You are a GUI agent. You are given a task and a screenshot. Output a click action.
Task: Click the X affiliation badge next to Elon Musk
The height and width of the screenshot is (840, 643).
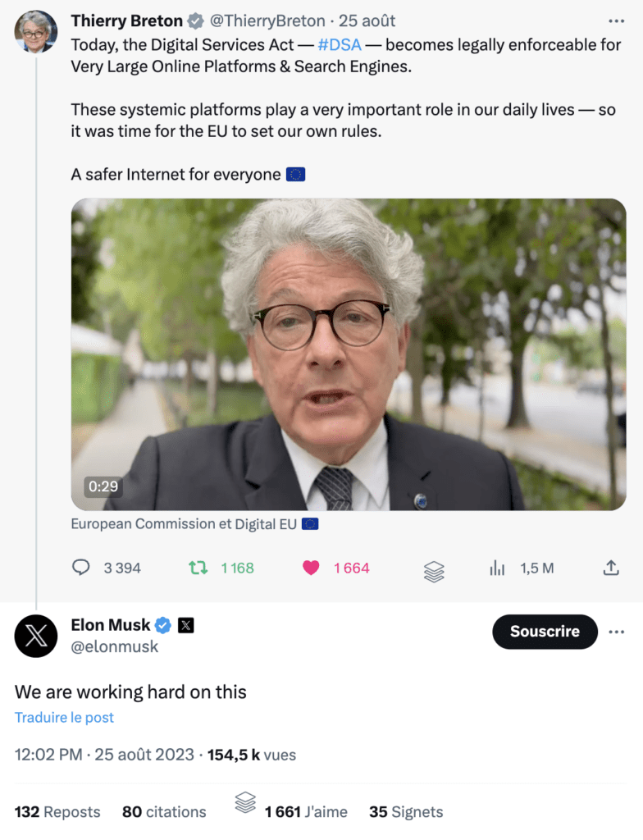point(186,625)
